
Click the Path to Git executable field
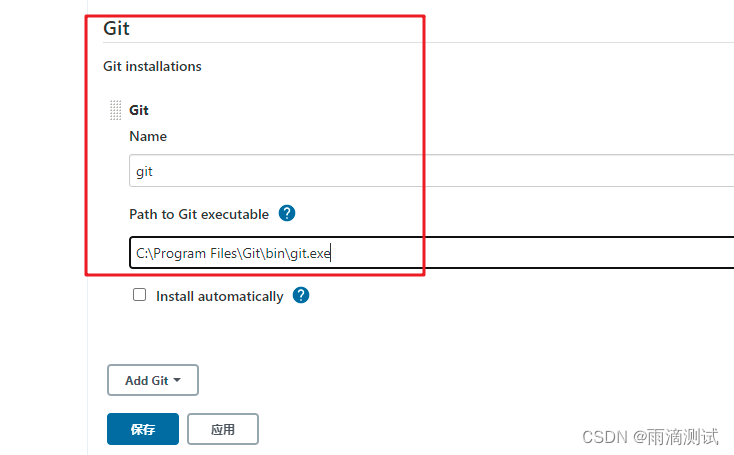point(432,253)
